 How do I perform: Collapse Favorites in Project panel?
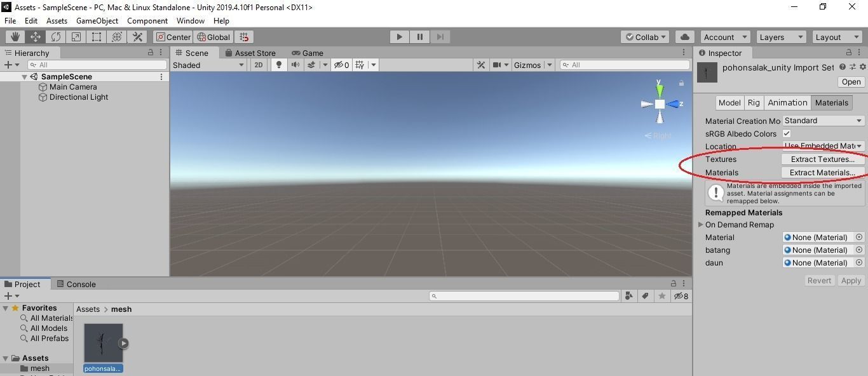point(6,308)
